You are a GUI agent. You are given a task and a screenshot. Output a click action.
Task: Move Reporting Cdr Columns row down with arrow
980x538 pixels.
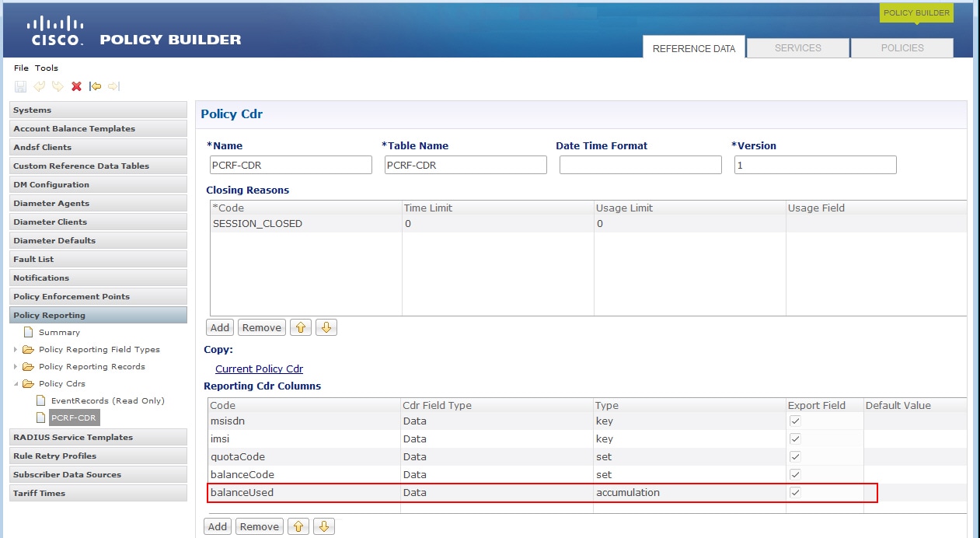coord(324,527)
